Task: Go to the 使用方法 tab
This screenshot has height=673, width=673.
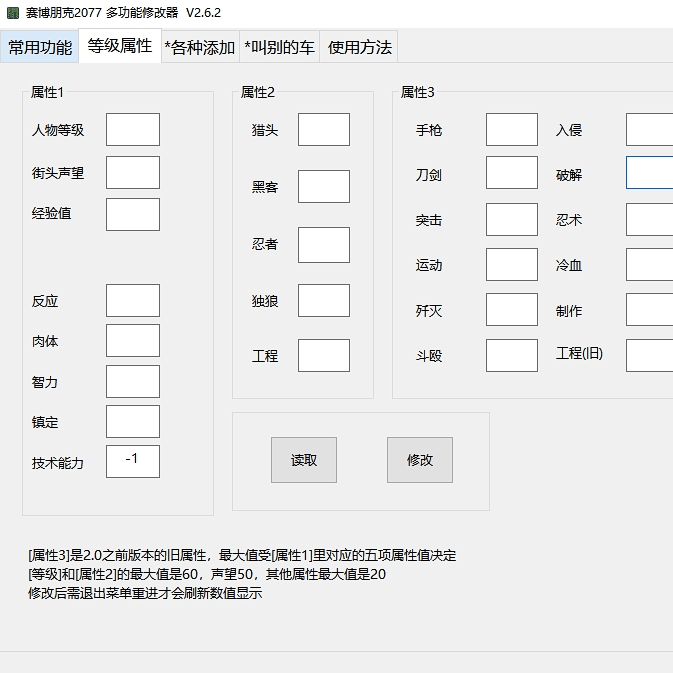Action: (x=359, y=47)
